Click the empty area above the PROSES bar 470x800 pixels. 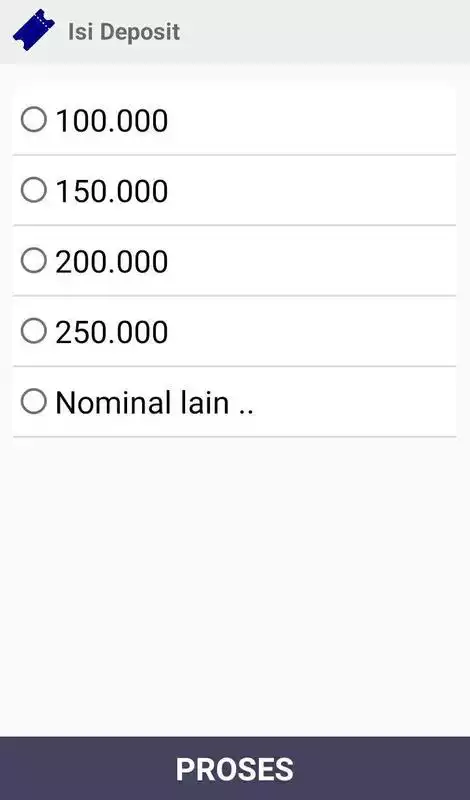(x=235, y=587)
